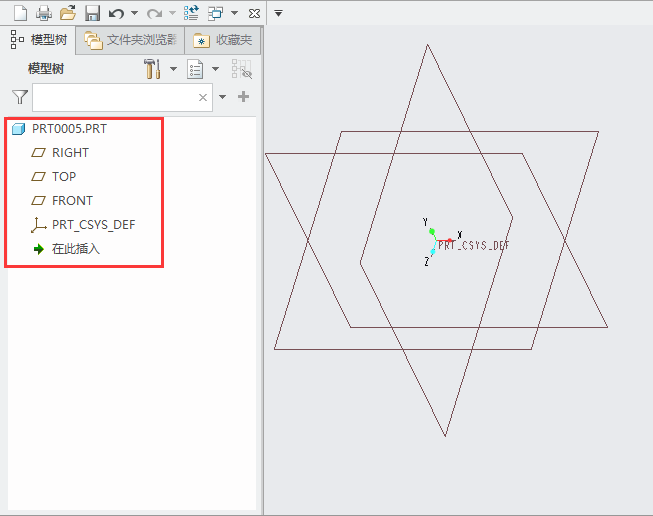Undo the last action
This screenshot has width=653, height=516.
116,13
